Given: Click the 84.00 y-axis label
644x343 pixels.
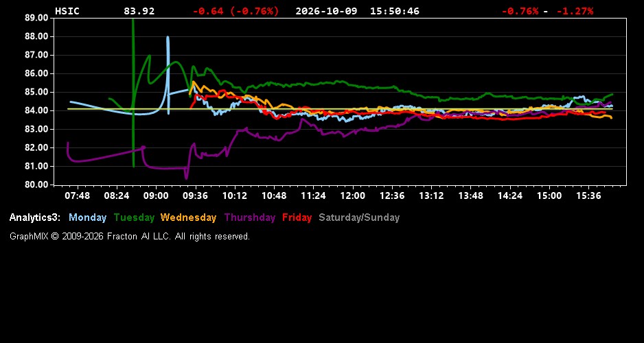Looking at the screenshot, I should (36, 110).
